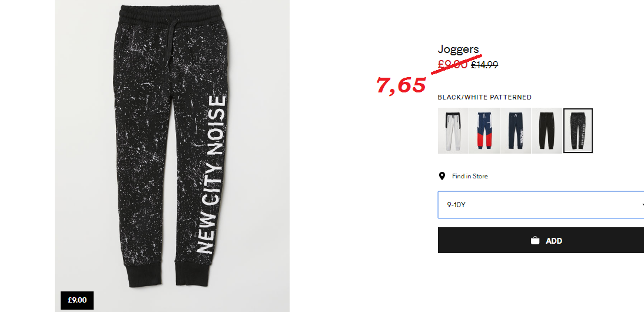Image resolution: width=644 pixels, height=312 pixels.
Task: Click the crossed-out £14.99 original price
Action: pos(484,64)
